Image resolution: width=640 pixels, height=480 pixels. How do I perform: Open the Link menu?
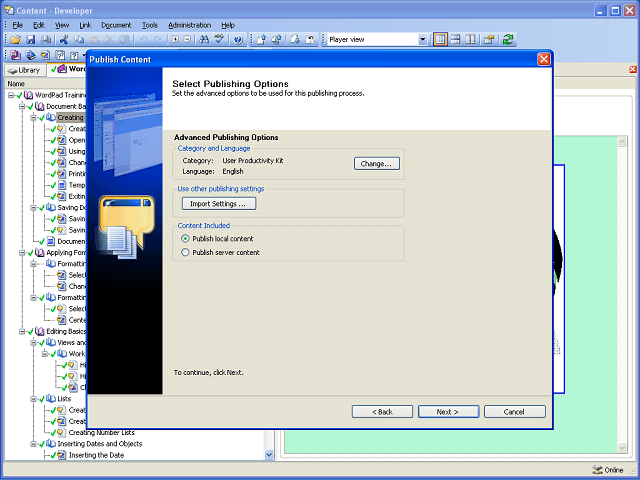(85, 25)
